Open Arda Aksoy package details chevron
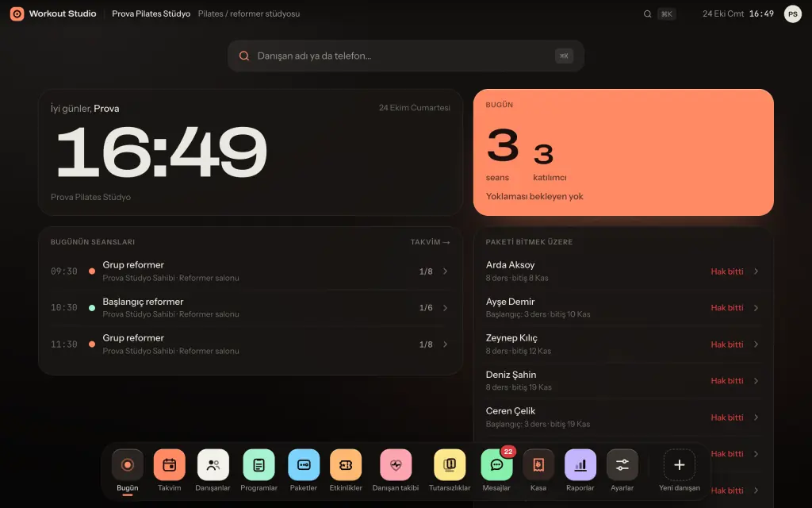 pyautogui.click(x=756, y=271)
